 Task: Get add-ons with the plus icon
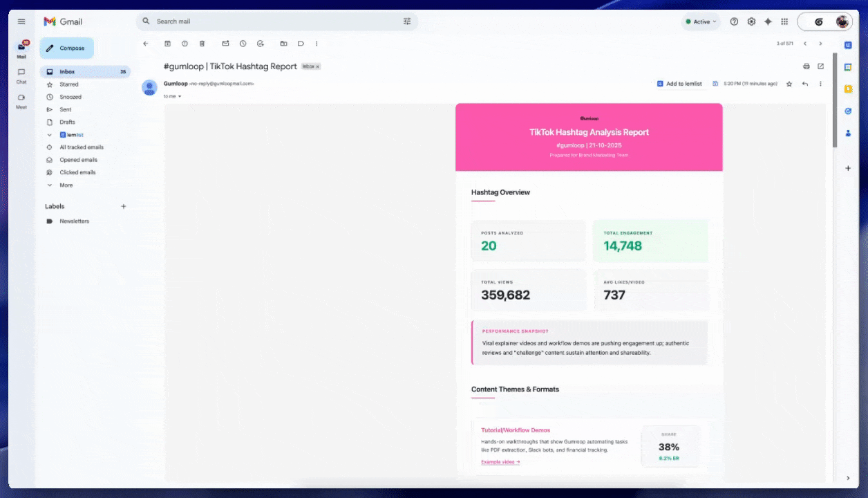[848, 168]
